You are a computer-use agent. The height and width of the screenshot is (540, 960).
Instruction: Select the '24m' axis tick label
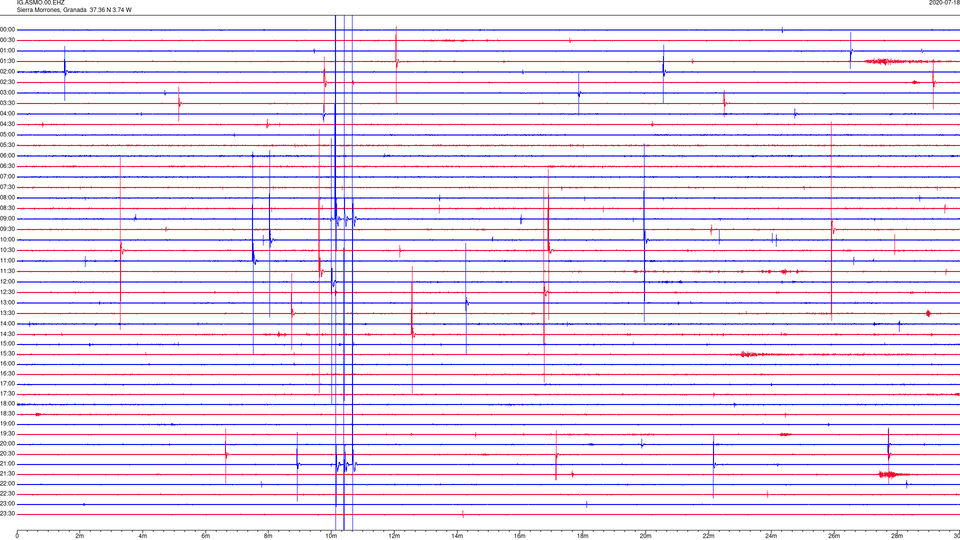(771, 536)
